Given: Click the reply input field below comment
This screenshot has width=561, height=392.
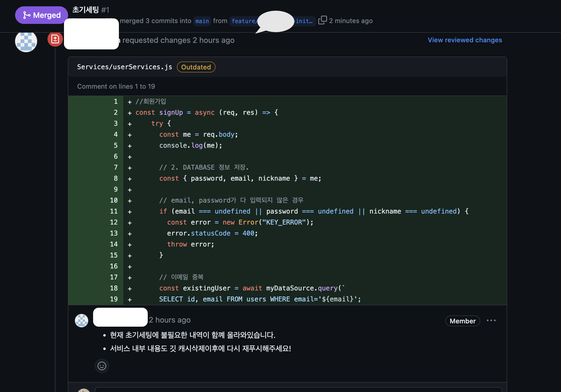Looking at the screenshot, I should tap(298, 389).
